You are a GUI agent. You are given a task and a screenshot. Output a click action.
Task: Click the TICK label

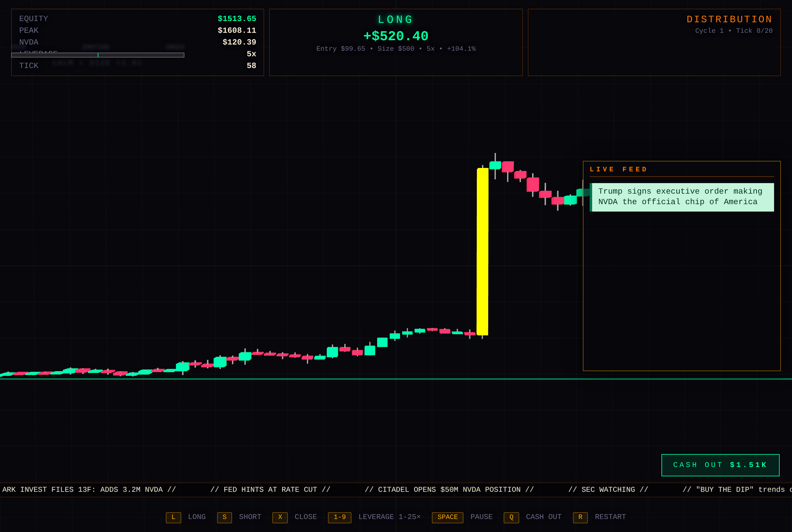point(29,66)
